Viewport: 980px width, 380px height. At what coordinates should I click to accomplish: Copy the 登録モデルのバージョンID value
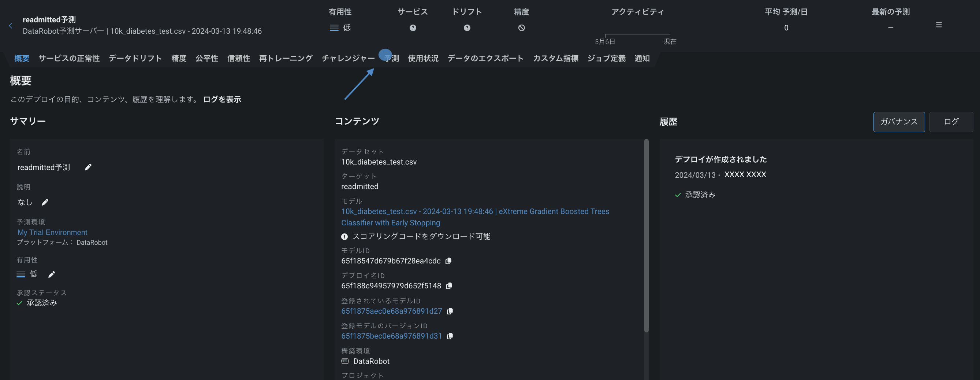[x=450, y=336]
